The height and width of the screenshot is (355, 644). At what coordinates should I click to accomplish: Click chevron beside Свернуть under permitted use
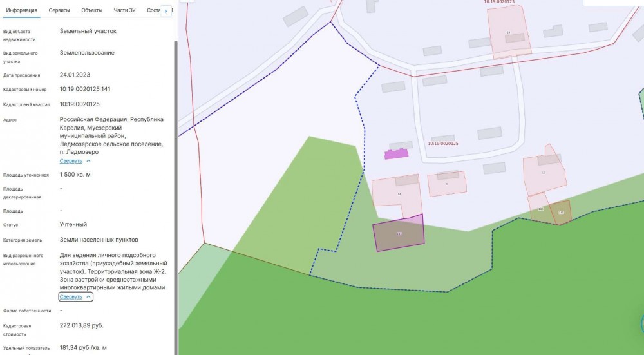(88, 297)
